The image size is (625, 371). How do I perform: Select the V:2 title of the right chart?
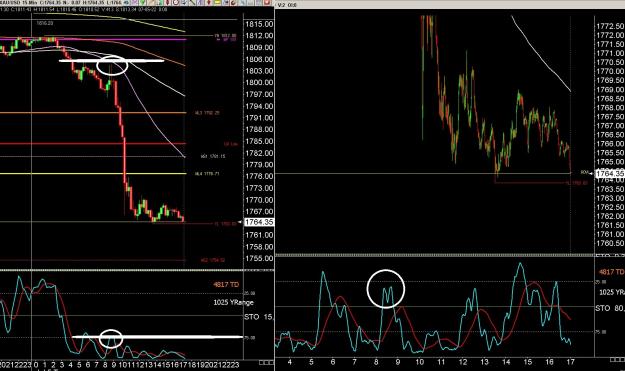287,5
